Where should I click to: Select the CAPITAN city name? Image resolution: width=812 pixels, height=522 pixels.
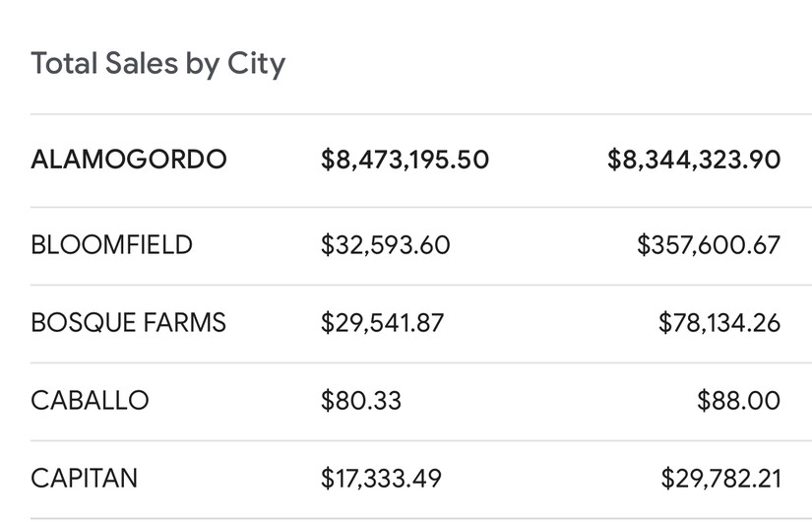(85, 478)
